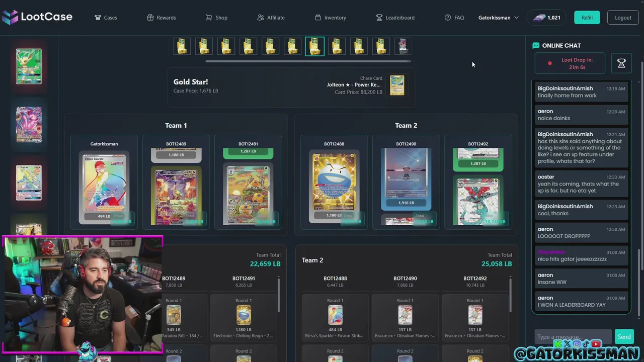Click the Card Price: 88,200 LB text
Image resolution: width=644 pixels, height=362 pixels.
click(358, 92)
